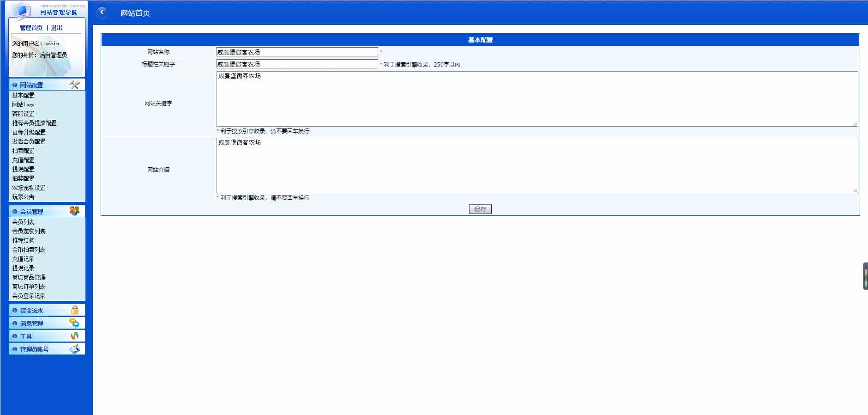This screenshot has height=415, width=868.
Task: Click the 保存 button
Action: [x=480, y=209]
